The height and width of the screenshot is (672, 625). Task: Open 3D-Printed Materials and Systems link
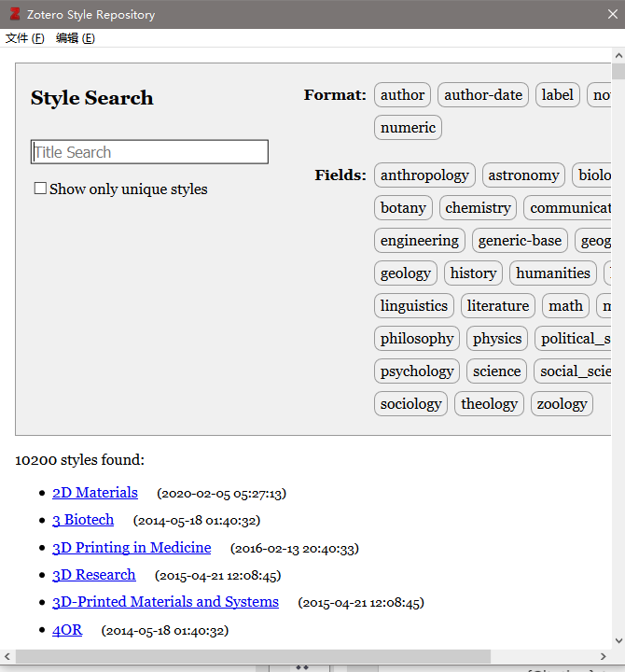(x=165, y=601)
